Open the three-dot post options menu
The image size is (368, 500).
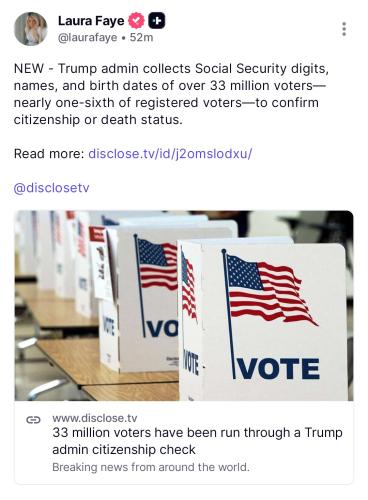click(344, 29)
